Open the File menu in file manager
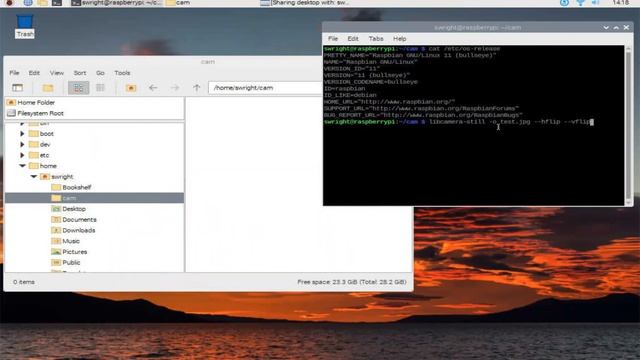The width and height of the screenshot is (640, 360). pos(14,73)
